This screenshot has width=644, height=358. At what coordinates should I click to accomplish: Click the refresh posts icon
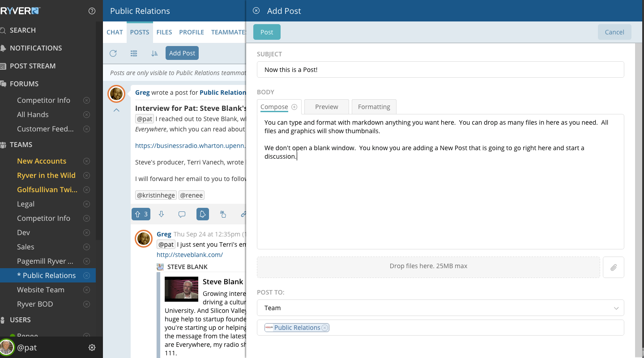click(x=113, y=53)
